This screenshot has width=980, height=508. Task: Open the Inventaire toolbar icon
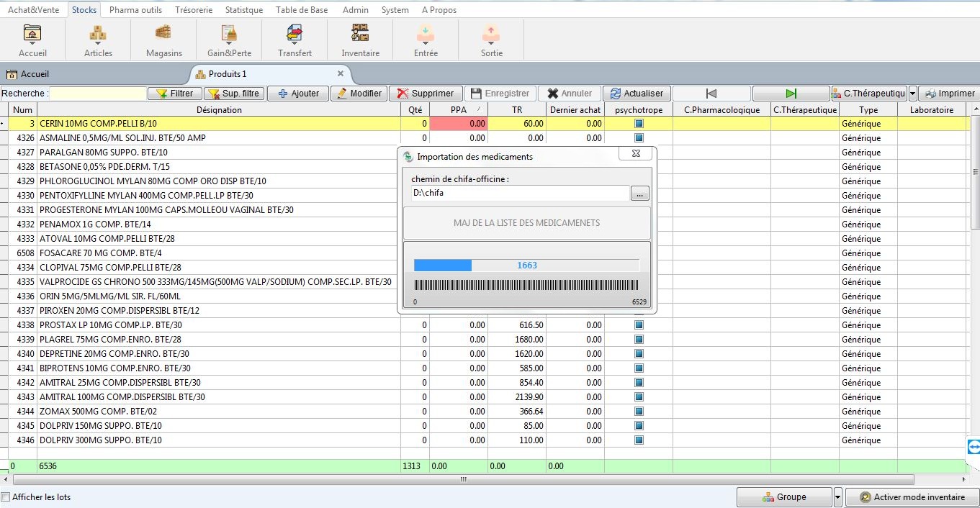tap(360, 40)
